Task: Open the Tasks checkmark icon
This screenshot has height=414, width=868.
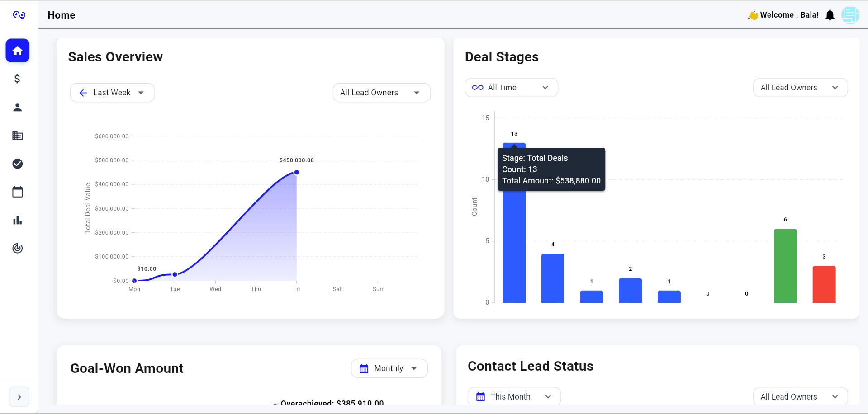Action: [18, 164]
